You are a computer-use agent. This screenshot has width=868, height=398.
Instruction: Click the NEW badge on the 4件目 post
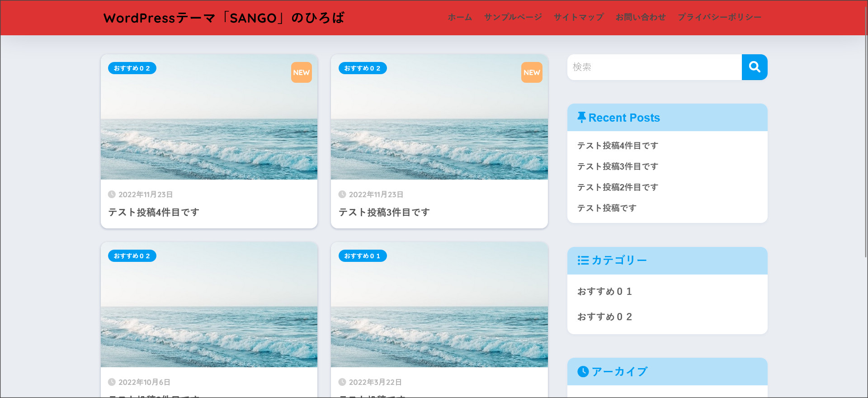301,72
